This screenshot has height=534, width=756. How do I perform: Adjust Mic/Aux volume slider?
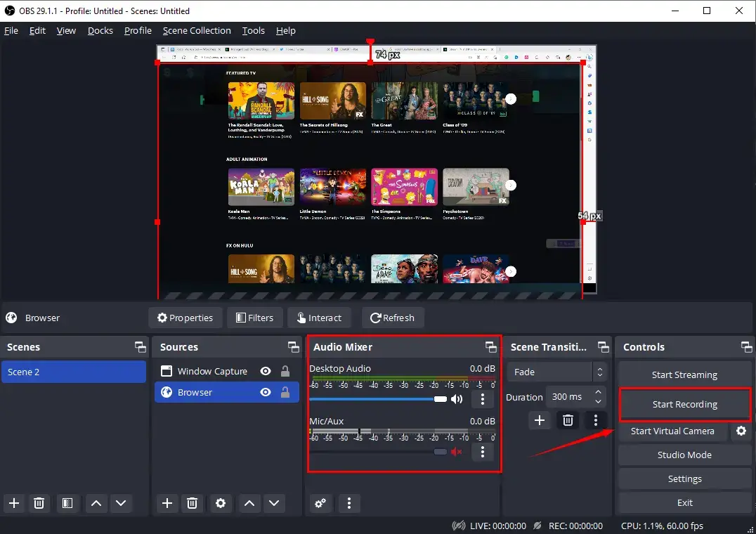tap(378, 452)
